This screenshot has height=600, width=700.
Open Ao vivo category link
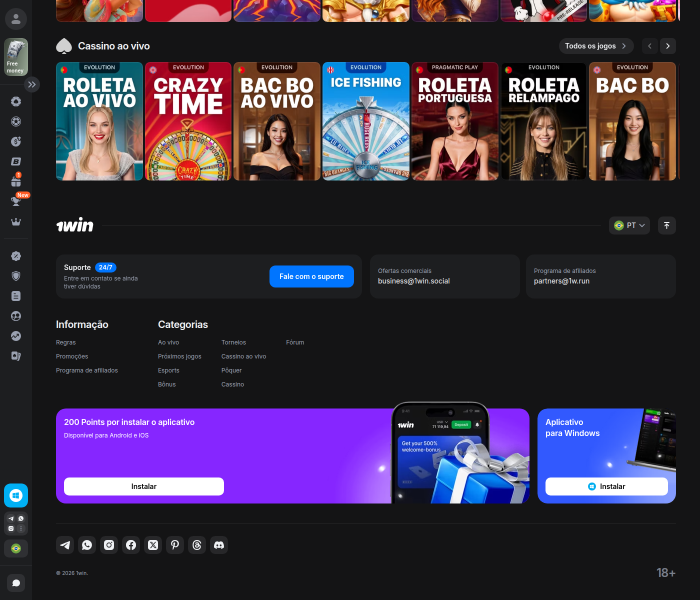(x=168, y=342)
